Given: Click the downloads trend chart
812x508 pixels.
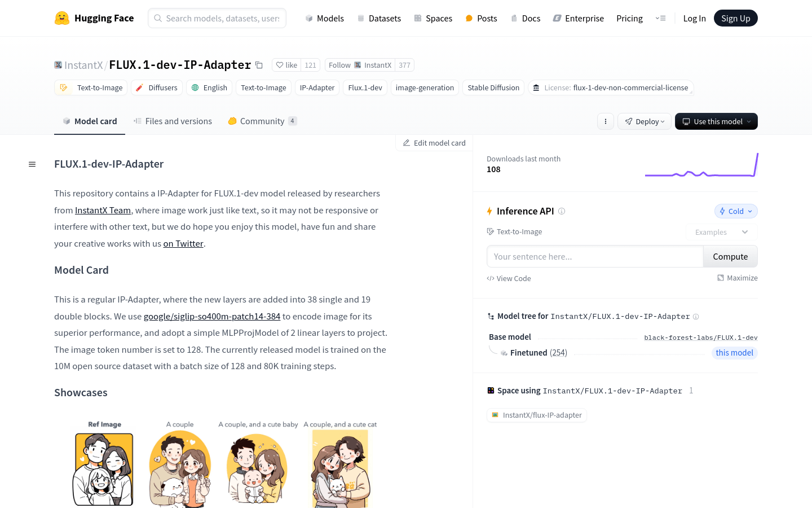Looking at the screenshot, I should [x=701, y=165].
